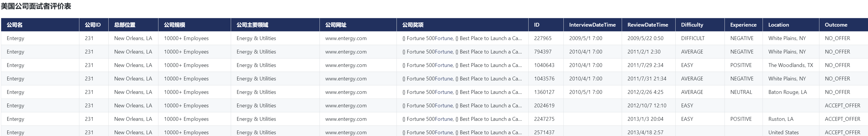
Task: Select the cell with ID 1040643
Action: (544, 65)
